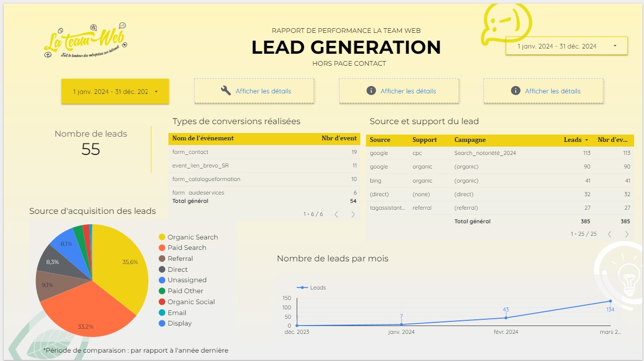
Task: Sort by Source column header
Action: (x=380, y=140)
